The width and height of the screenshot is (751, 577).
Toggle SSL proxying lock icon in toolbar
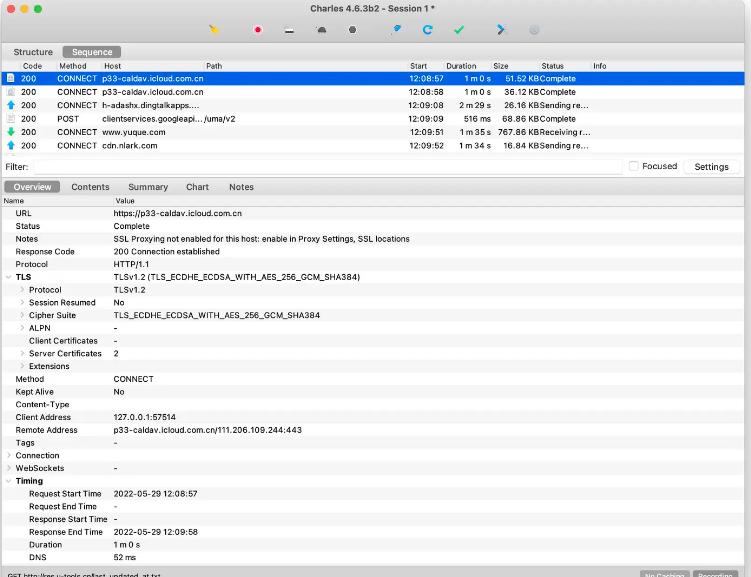pos(289,30)
